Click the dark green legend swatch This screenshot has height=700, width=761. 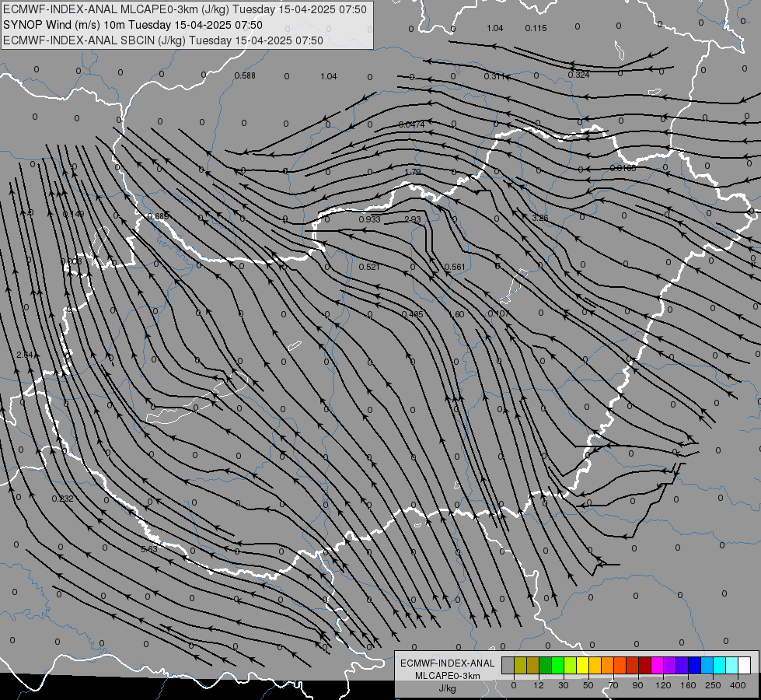coord(545,665)
